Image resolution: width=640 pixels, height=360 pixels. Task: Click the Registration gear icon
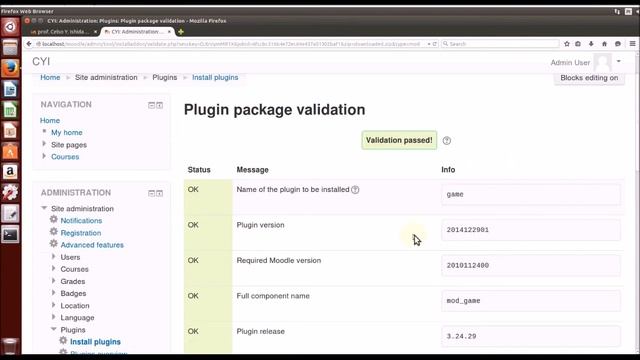pyautogui.click(x=53, y=232)
